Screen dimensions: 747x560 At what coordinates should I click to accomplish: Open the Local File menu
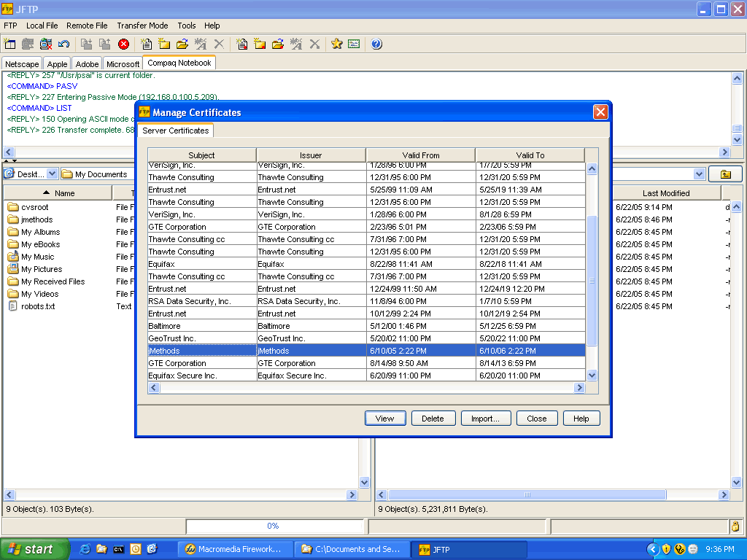click(42, 26)
